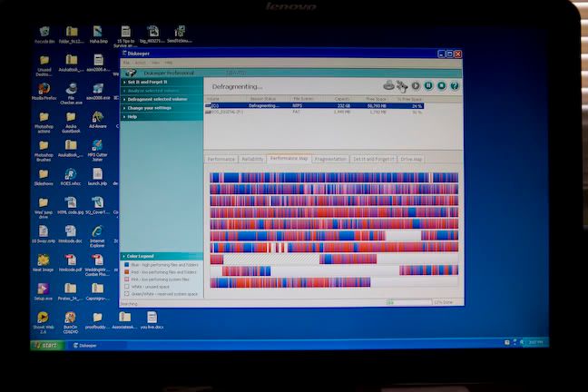The width and height of the screenshot is (588, 392).
Task: Pause the defragmentation with the toolbar pause button
Action: (428, 86)
